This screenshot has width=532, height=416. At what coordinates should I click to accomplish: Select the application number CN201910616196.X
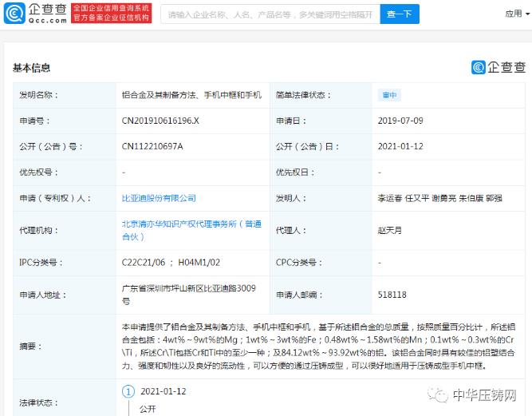tap(160, 121)
